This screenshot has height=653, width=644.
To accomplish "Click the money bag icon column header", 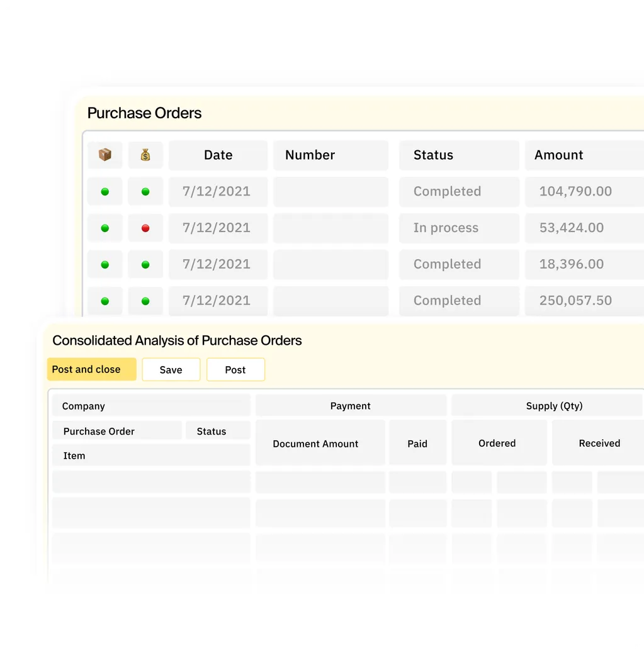I will [x=145, y=155].
